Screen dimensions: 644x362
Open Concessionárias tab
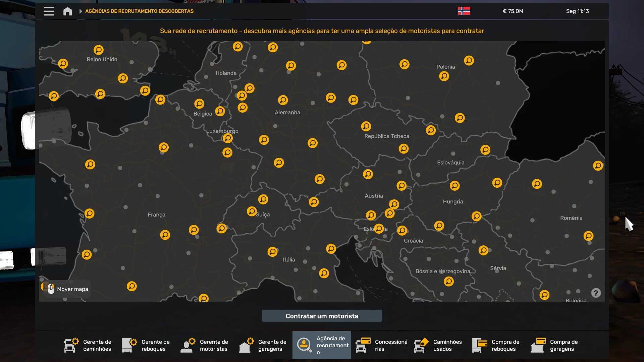point(382,345)
